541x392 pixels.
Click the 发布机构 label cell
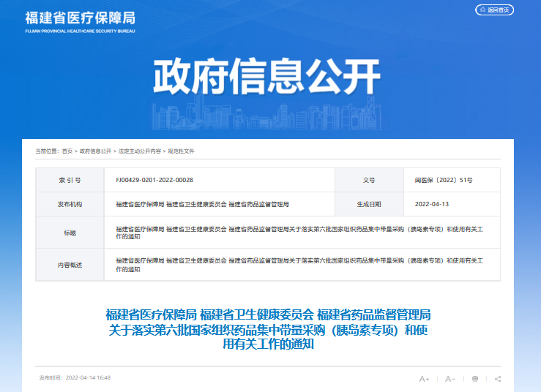pyautogui.click(x=70, y=204)
